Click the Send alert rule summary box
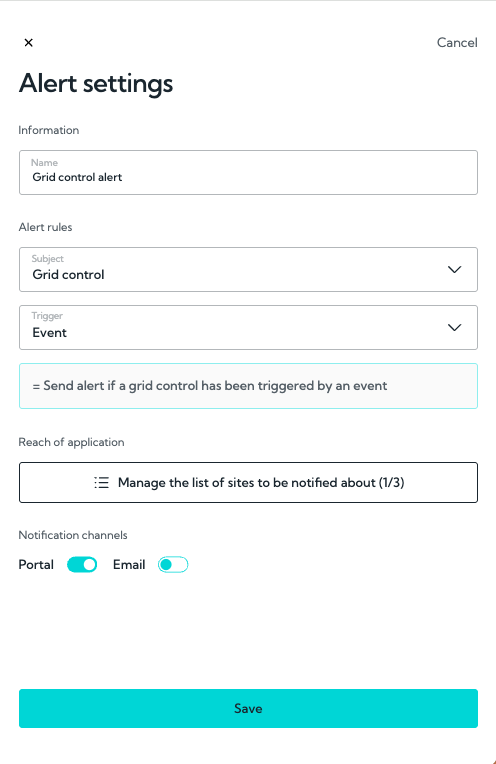 click(248, 386)
